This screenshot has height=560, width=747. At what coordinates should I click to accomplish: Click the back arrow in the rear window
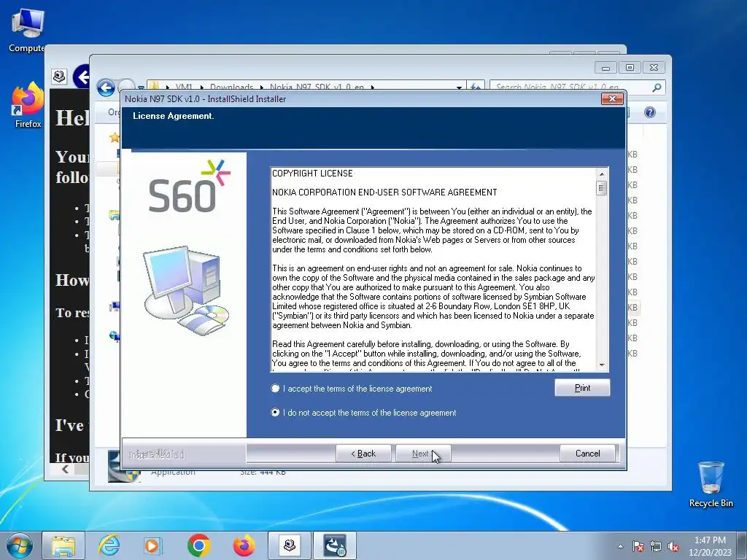(82, 76)
